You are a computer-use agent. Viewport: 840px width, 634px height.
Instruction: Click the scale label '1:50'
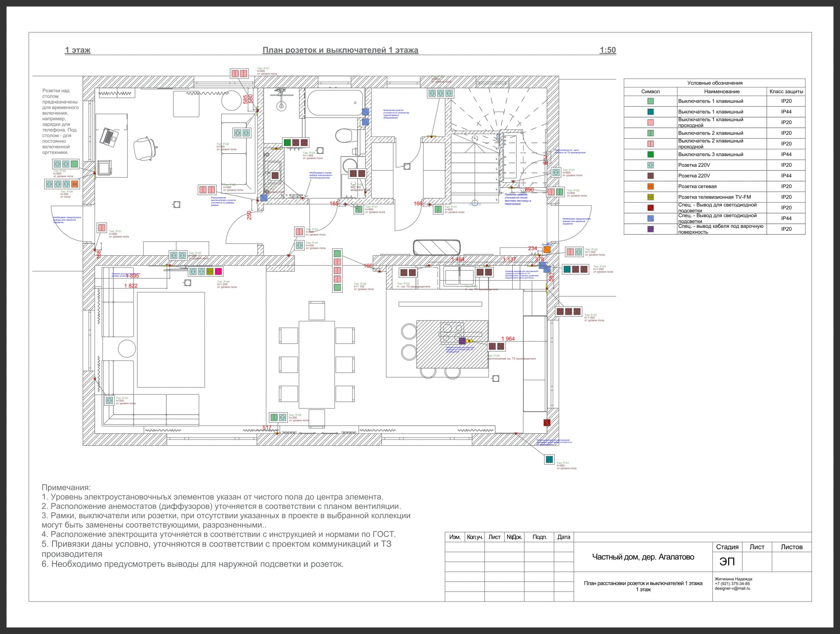608,50
